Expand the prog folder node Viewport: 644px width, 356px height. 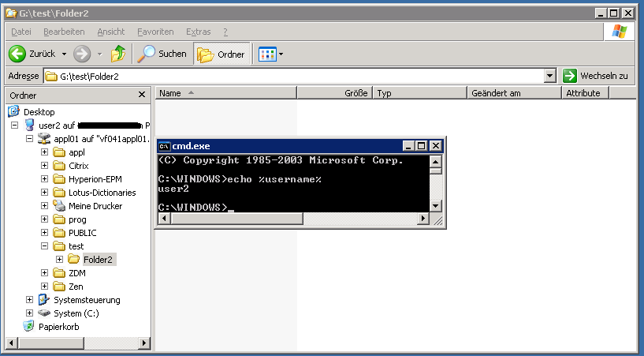point(44,219)
